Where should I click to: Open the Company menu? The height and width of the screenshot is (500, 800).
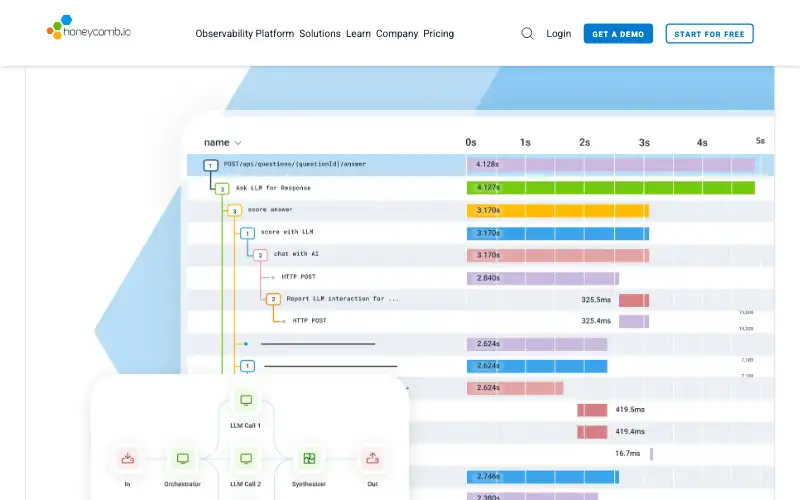397,34
